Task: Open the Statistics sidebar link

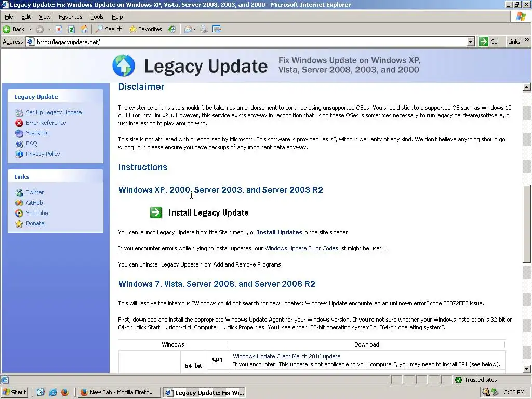Action: [x=37, y=133]
